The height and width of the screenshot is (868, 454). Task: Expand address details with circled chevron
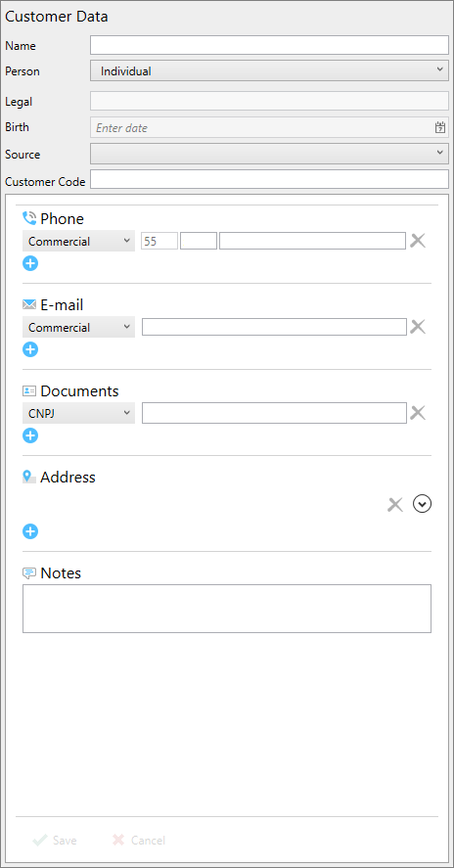(423, 504)
